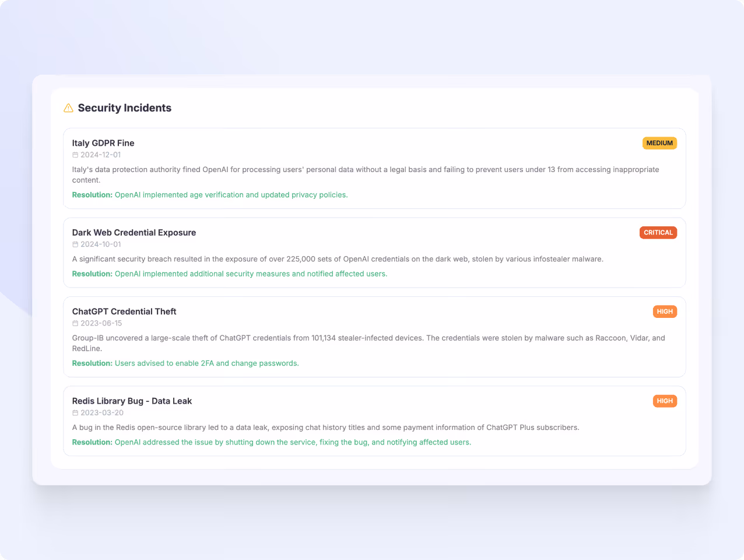744x560 pixels.
Task: Click the Security Incidents heading
Action: pyautogui.click(x=124, y=108)
